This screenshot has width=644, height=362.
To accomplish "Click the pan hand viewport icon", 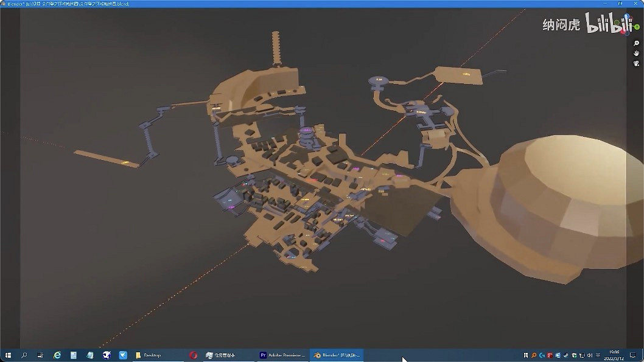I will pos(636,54).
